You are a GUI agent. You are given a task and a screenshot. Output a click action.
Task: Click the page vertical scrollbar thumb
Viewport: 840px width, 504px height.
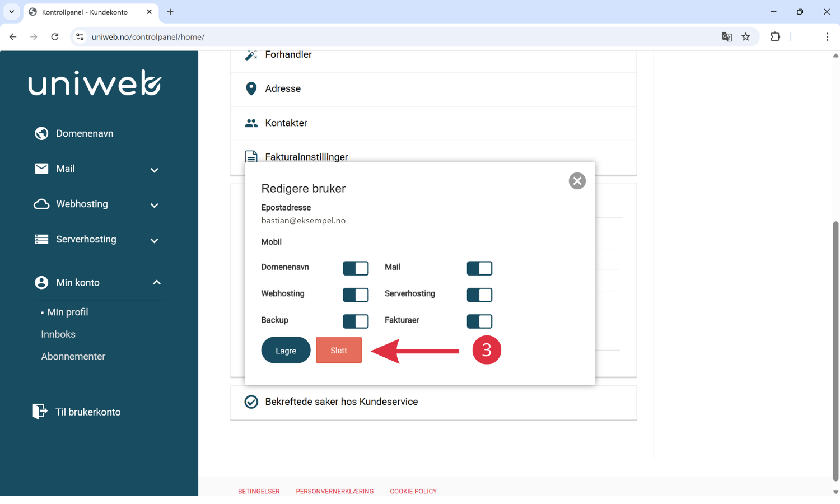[x=836, y=351]
